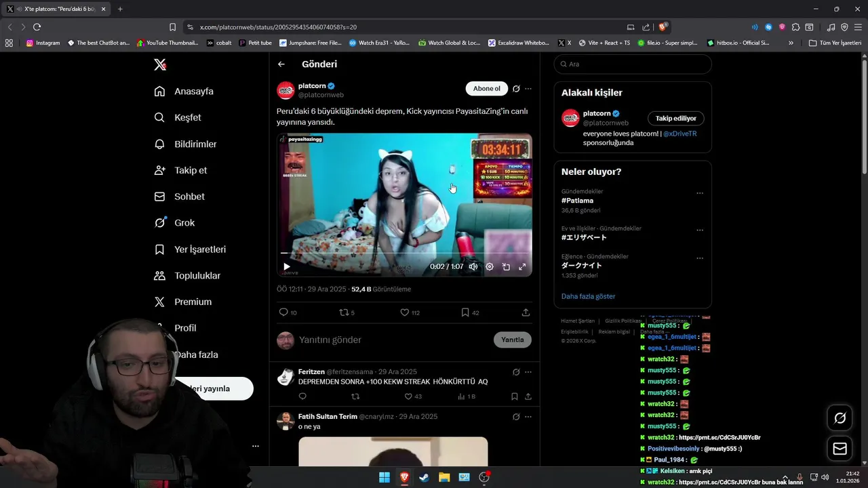
Task: Click Grok icon on Feritzen's reply
Action: 516,372
